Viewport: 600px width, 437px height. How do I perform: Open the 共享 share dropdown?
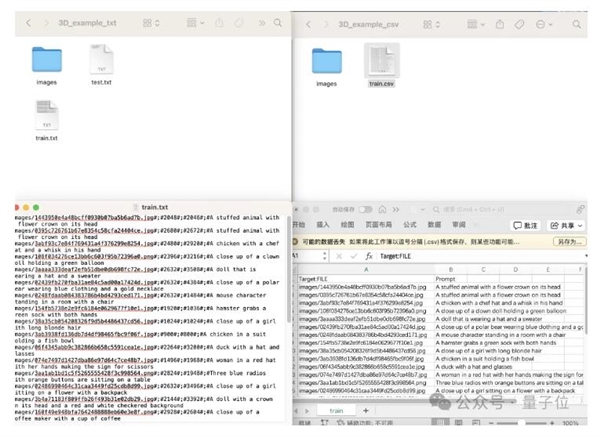tap(566, 225)
